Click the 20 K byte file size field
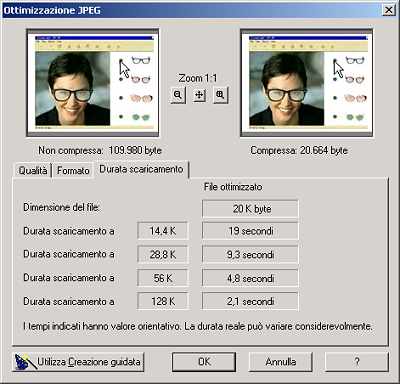The width and height of the screenshot is (400, 384). (250, 209)
